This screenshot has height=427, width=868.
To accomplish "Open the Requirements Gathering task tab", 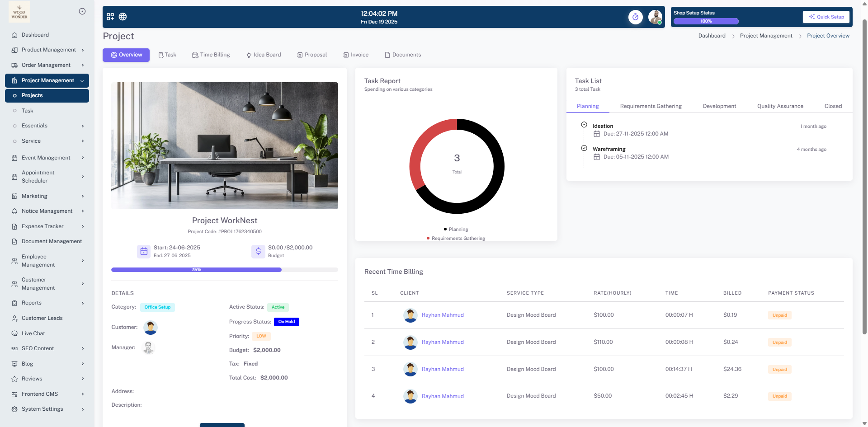I will 651,106.
